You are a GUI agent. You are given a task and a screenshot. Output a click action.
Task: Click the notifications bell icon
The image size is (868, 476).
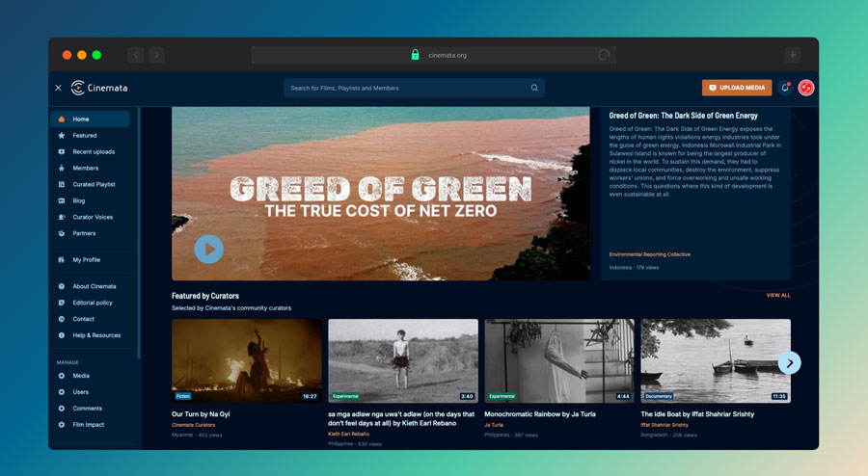coord(785,88)
